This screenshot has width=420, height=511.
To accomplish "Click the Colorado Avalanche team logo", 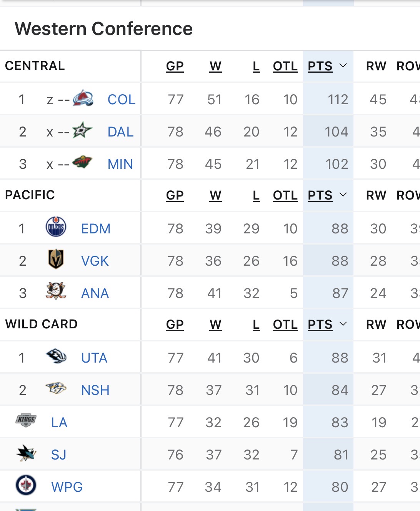I will pyautogui.click(x=83, y=98).
